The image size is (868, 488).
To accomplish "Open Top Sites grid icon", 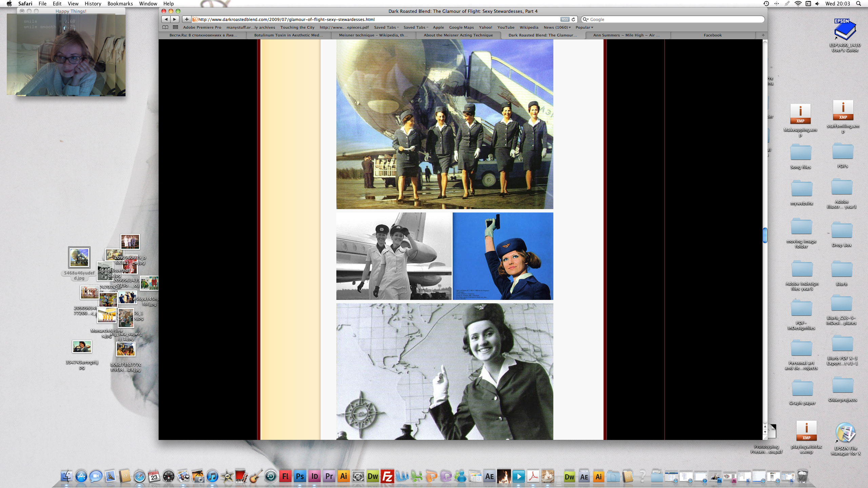I will 175,27.
